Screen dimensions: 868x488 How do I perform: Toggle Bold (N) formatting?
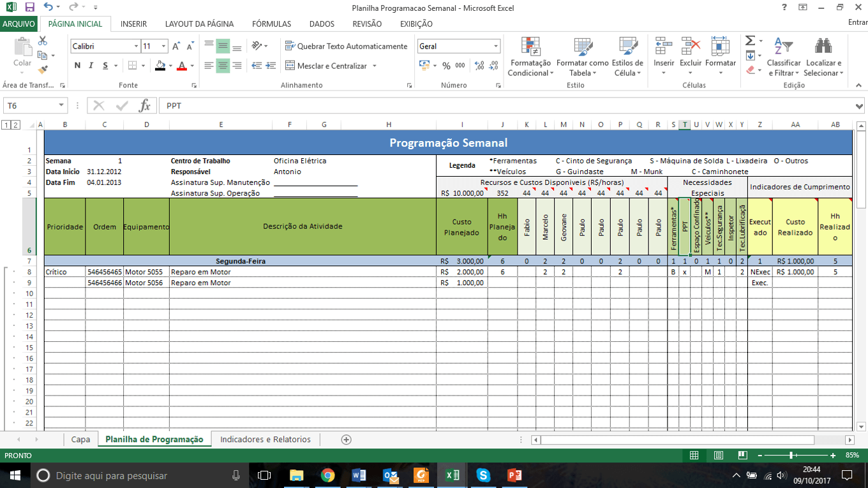click(77, 66)
